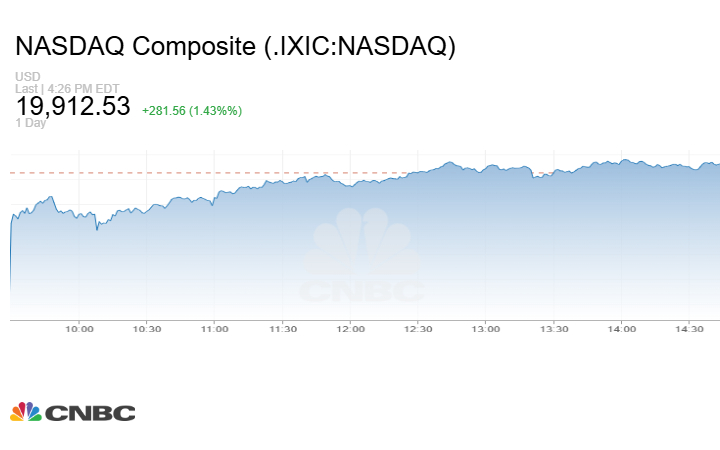The width and height of the screenshot is (720, 450).
Task: Click the 14:00 time axis label
Action: click(622, 329)
